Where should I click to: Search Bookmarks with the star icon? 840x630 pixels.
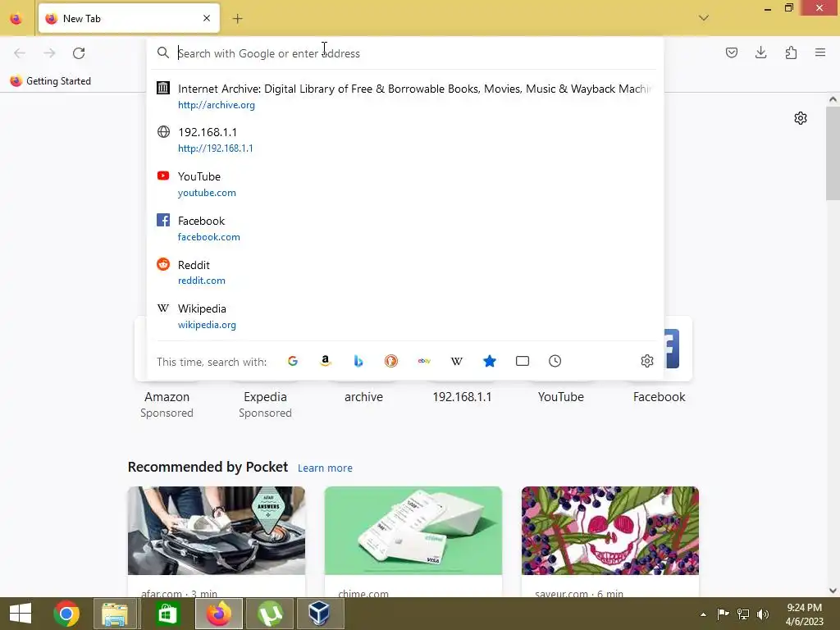tap(490, 361)
